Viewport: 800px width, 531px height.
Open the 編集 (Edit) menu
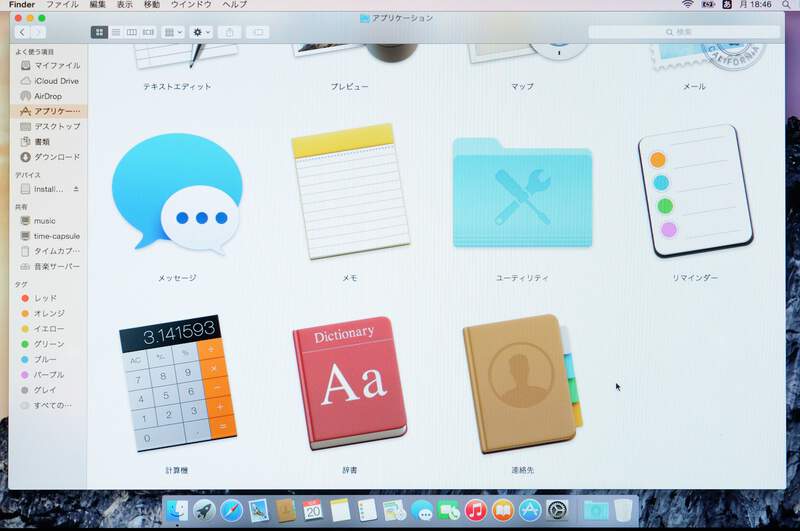coord(97,4)
